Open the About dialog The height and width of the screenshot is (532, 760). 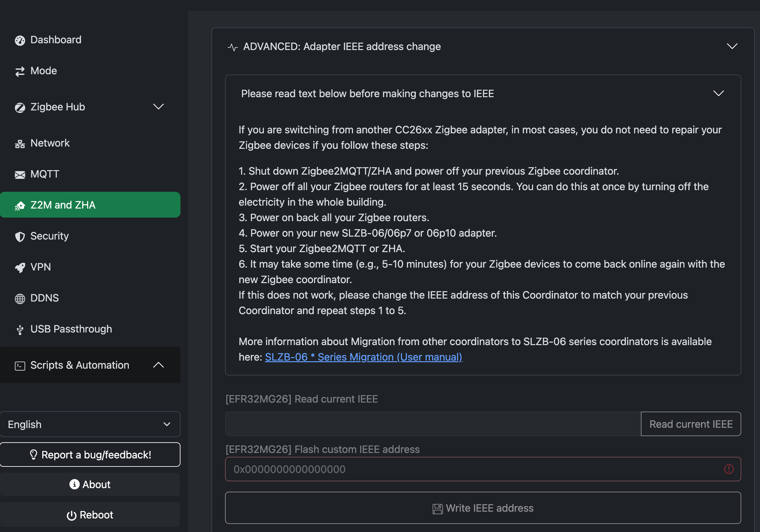click(x=90, y=484)
